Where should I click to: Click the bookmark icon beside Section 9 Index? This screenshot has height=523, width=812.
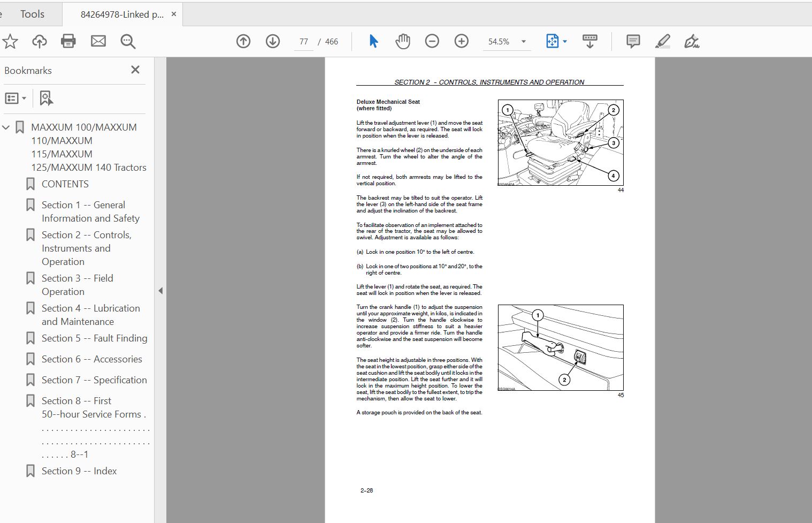(30, 471)
